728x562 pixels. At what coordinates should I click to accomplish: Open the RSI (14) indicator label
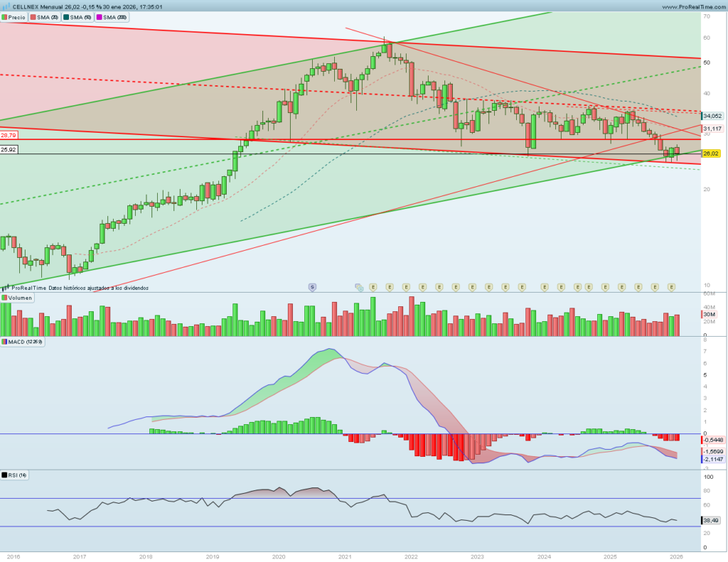(x=14, y=475)
